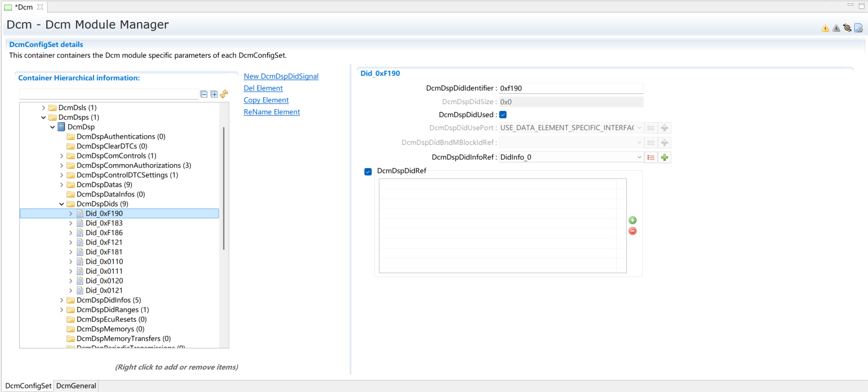
Task: Toggle the DcmDspDidRef checkbox
Action: coord(368,171)
